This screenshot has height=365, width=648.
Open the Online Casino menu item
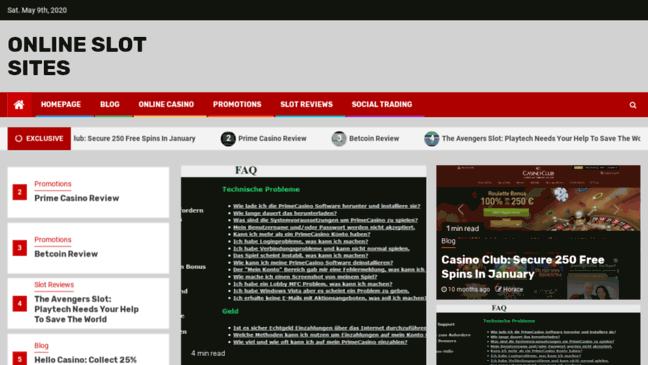(x=166, y=105)
